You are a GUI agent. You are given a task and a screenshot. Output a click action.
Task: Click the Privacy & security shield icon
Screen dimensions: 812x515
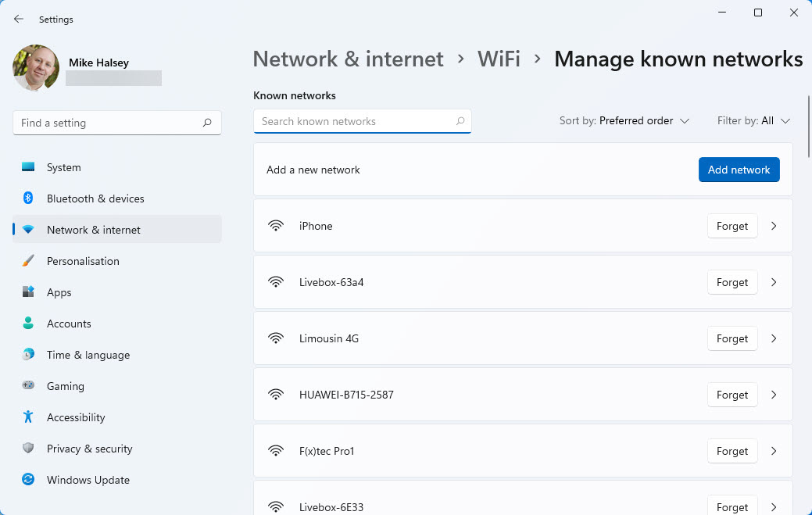(x=28, y=449)
